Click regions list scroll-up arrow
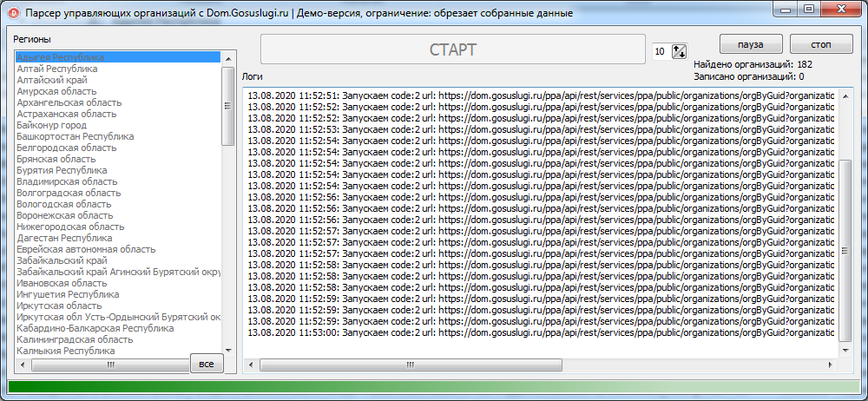The image size is (868, 401). pos(228,58)
